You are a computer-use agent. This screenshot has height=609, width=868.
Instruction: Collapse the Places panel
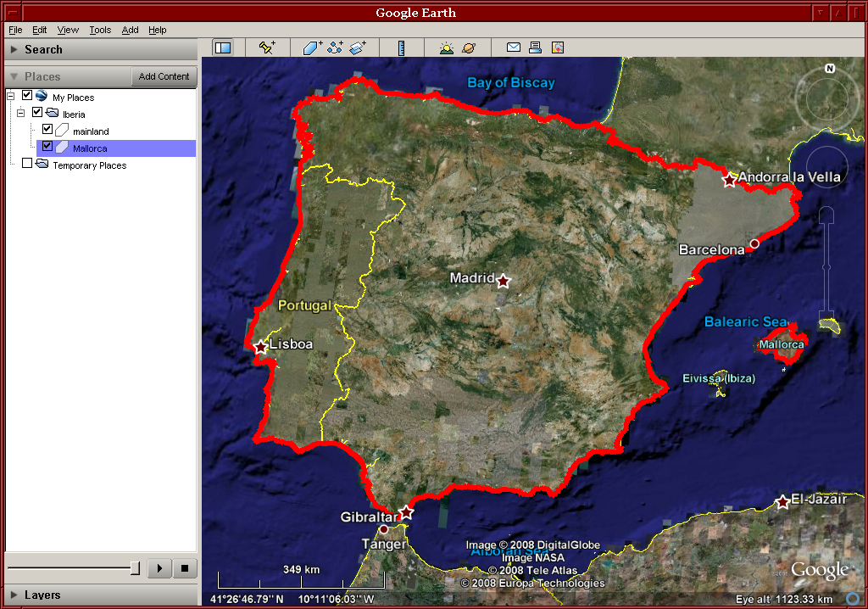[14, 76]
